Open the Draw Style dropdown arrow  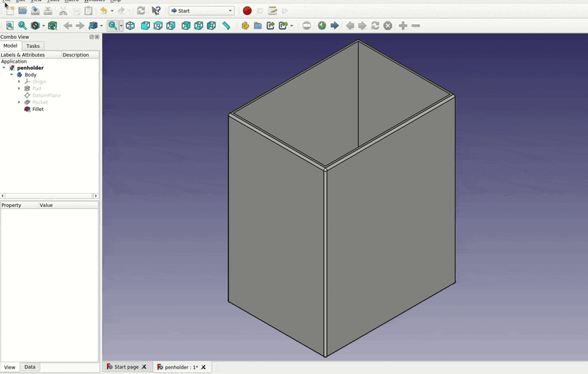coord(43,25)
